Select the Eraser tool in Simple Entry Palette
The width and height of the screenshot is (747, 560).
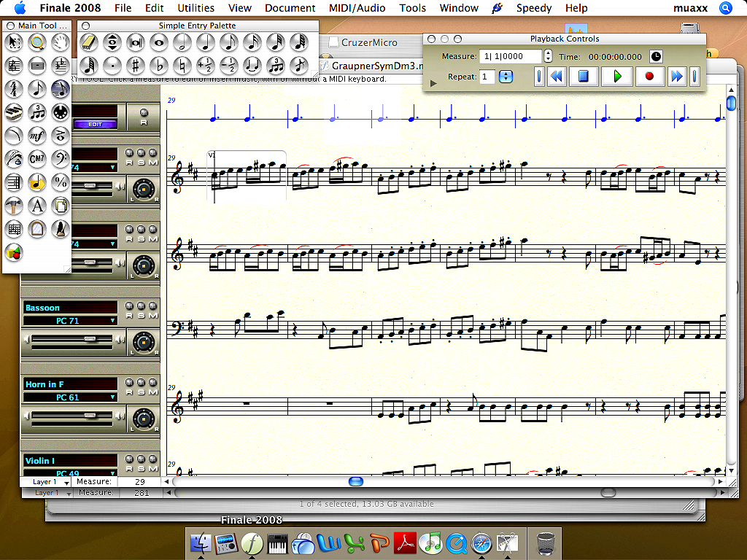tap(89, 42)
